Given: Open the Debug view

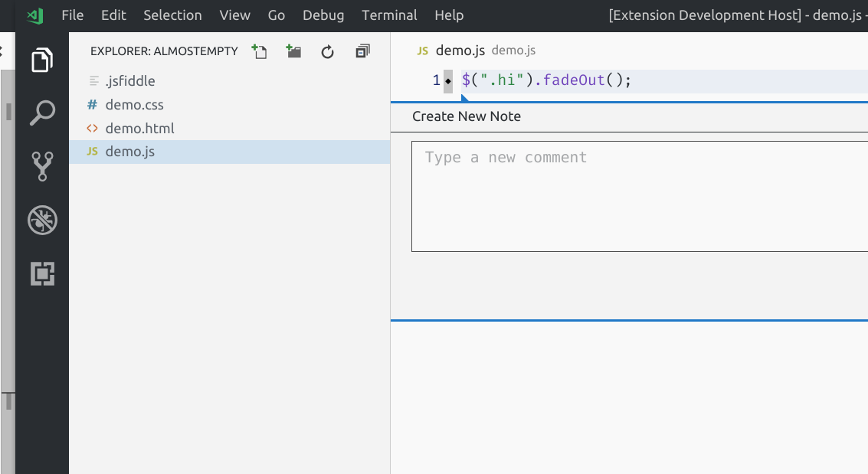Looking at the screenshot, I should point(42,220).
